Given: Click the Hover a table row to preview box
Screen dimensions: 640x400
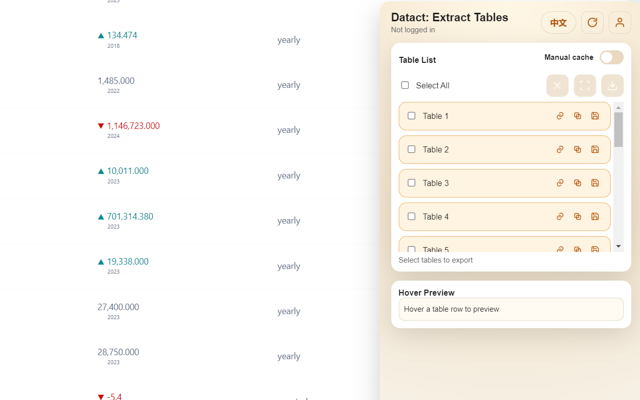Looking at the screenshot, I should click(x=511, y=309).
